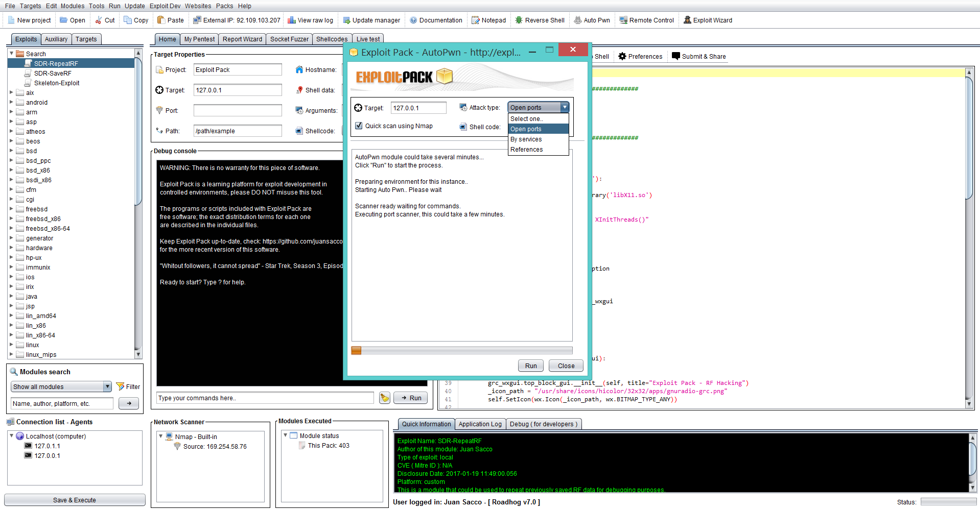Open the Notepad tool
This screenshot has height=510, width=980.
tap(476, 20)
